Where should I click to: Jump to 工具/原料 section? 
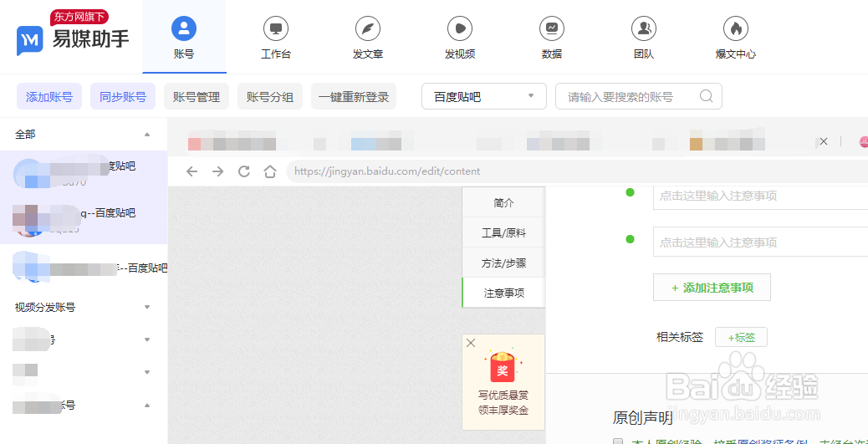pos(503,233)
